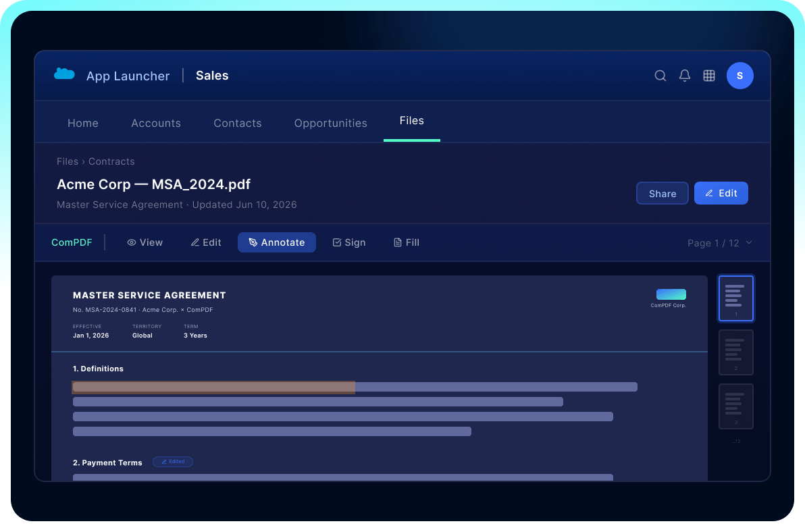Viewport: 805px width, 532px height.
Task: Click the Salesforce cloud logo icon
Action: pos(64,74)
